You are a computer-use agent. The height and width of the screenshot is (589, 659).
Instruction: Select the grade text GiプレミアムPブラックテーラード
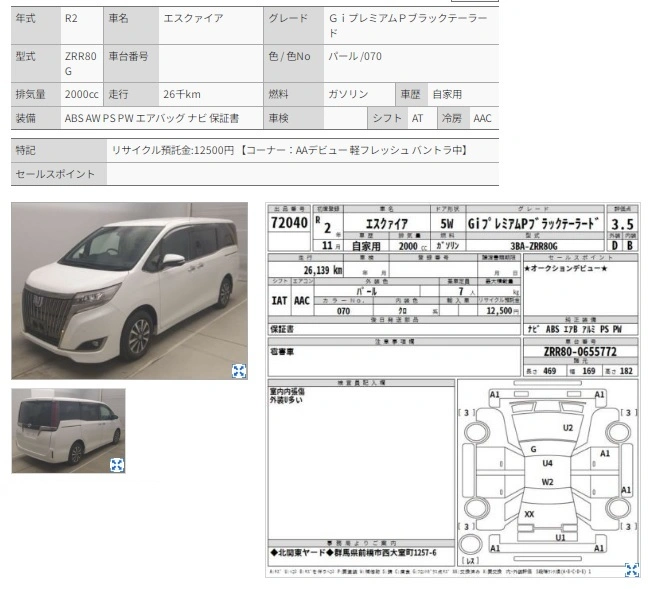tap(407, 25)
